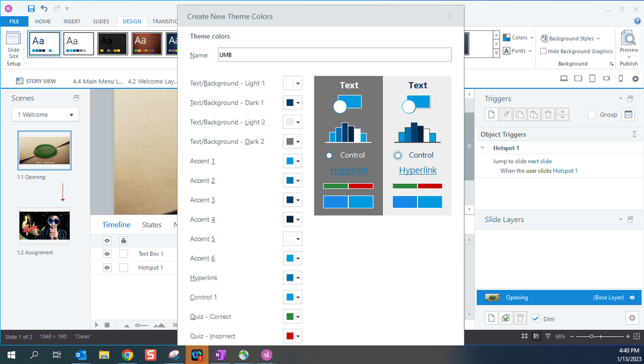The height and width of the screenshot is (364, 644).
Task: Select the desktop device preview icon
Action: click(564, 79)
